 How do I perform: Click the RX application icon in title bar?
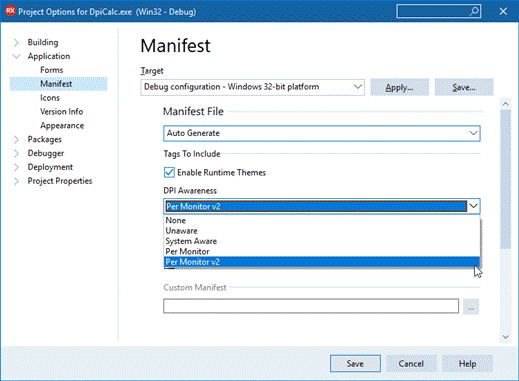10,11
